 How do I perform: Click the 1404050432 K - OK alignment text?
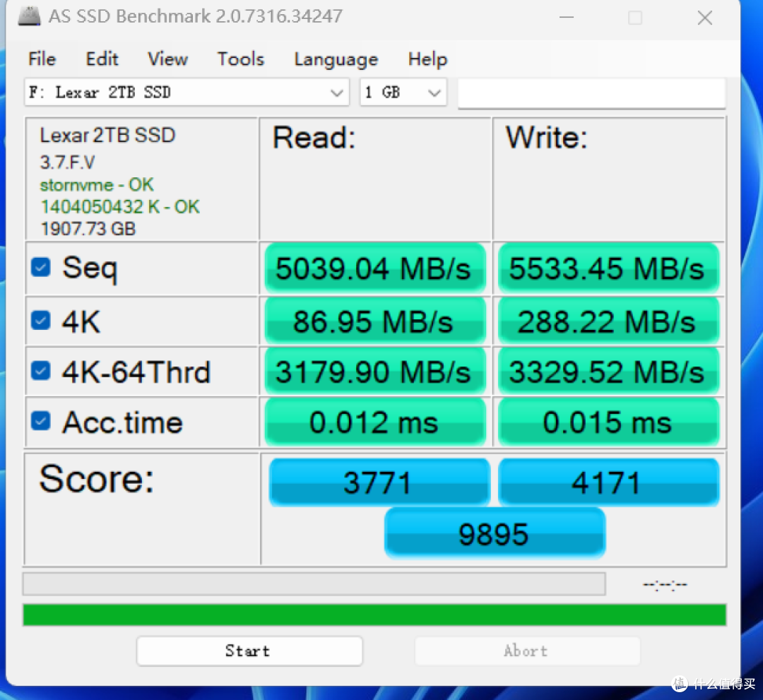pyautogui.click(x=119, y=207)
